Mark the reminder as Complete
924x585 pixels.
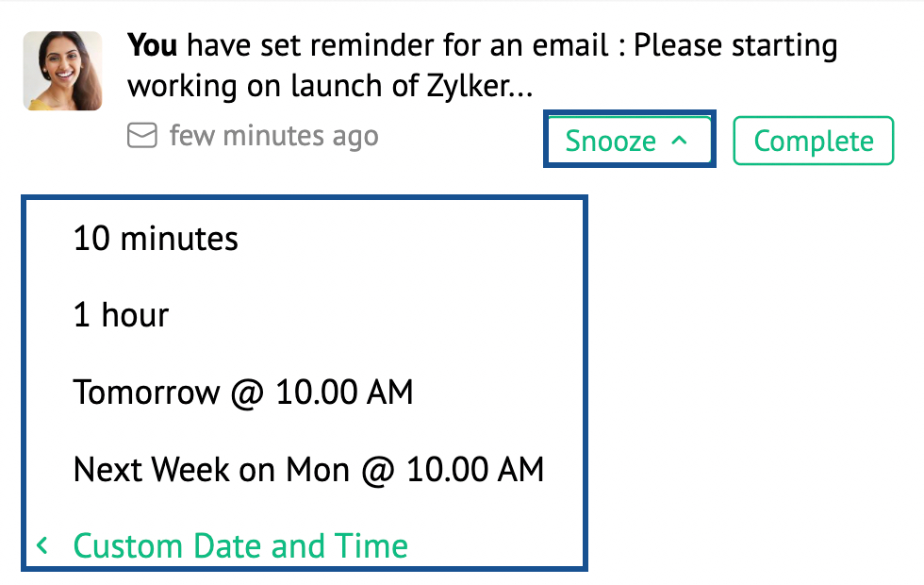[x=813, y=141]
